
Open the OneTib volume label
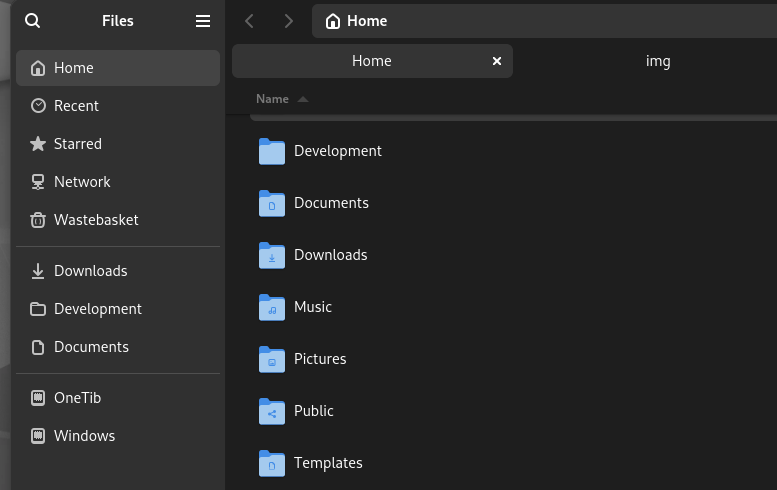(x=77, y=398)
